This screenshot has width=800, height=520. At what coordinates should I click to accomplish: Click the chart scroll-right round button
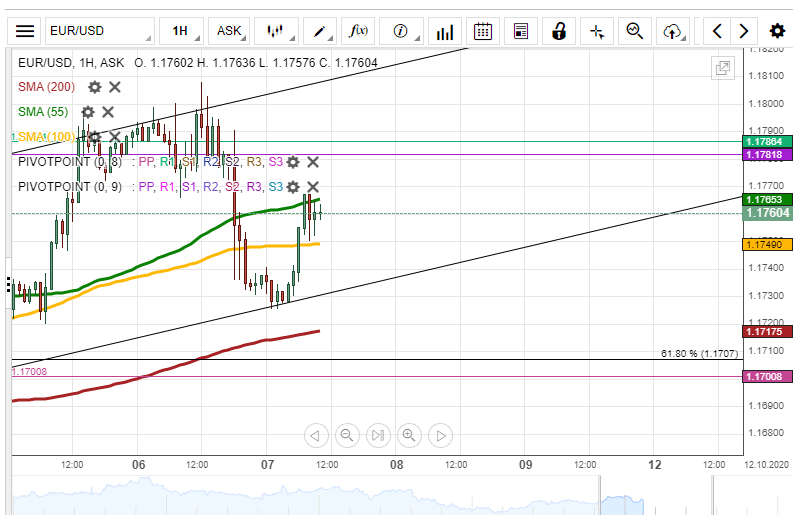pyautogui.click(x=440, y=436)
